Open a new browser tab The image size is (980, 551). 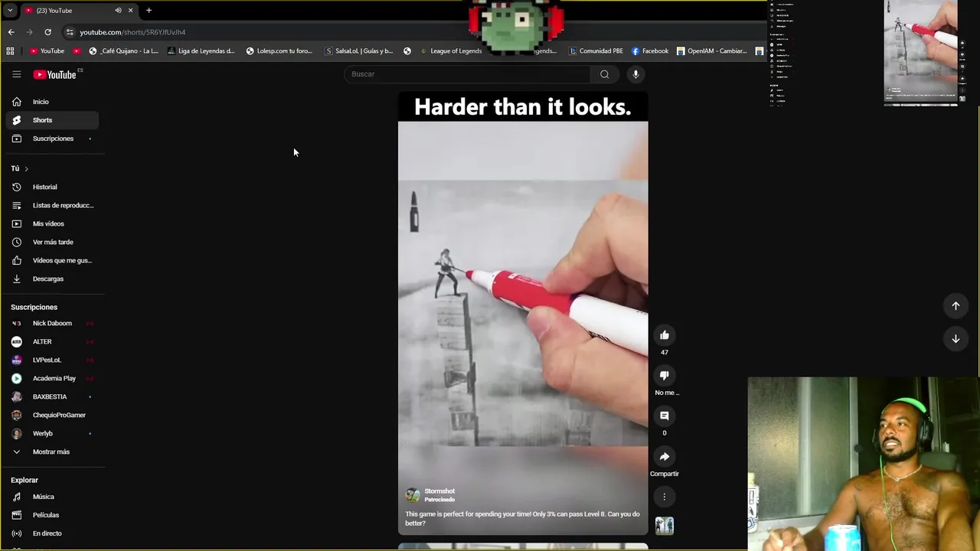tap(149, 11)
